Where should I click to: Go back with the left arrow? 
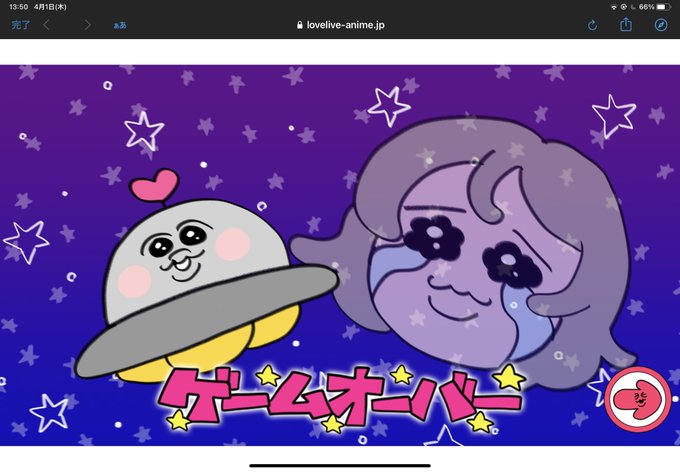coord(46,25)
